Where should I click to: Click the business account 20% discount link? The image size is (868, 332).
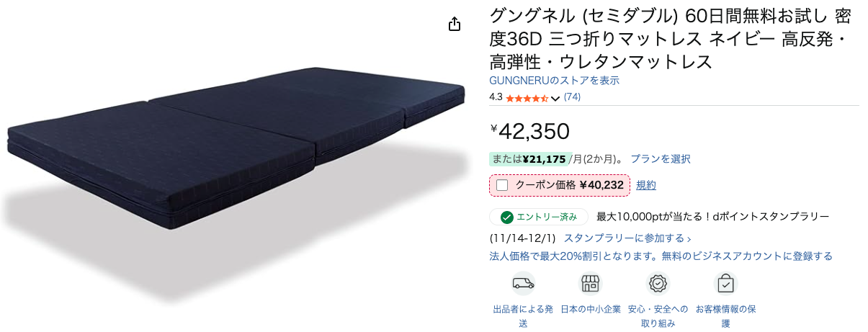pyautogui.click(x=661, y=256)
